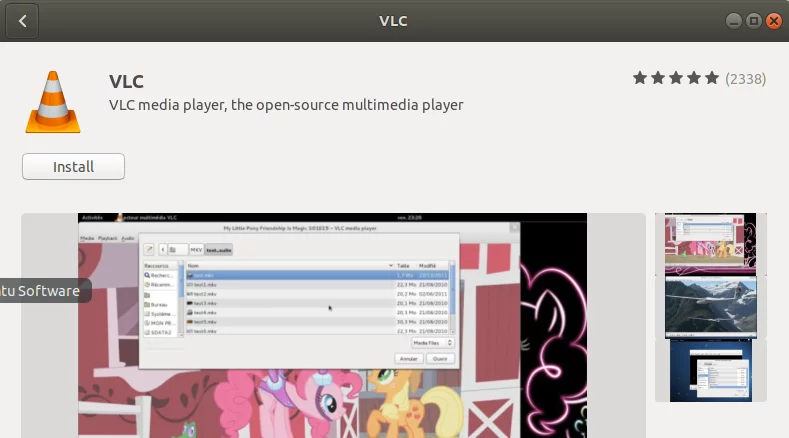Image resolution: width=789 pixels, height=438 pixels.
Task: Open the large VLC screenshot preview
Action: click(x=332, y=325)
